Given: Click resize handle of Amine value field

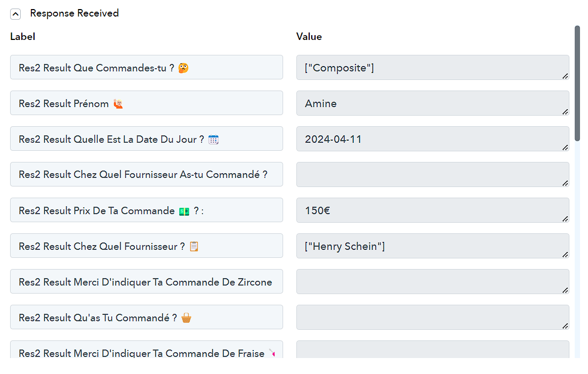Looking at the screenshot, I should (565, 111).
